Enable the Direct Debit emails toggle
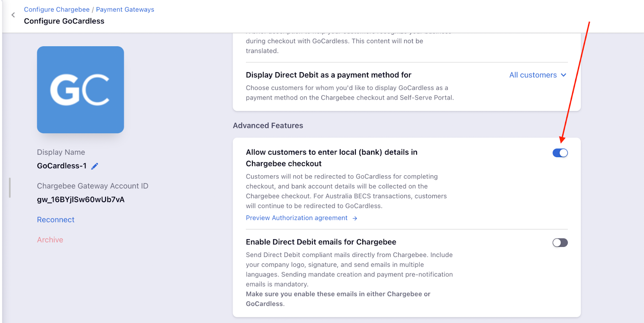 tap(560, 242)
